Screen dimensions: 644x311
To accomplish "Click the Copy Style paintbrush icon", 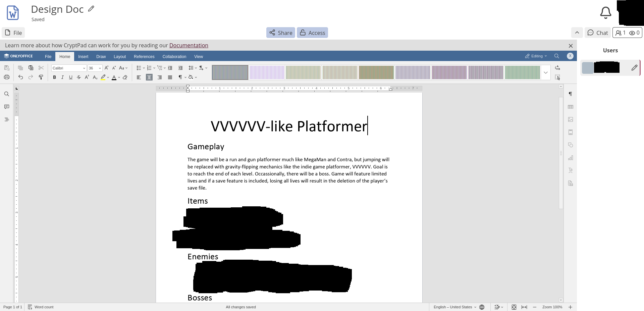I will click(41, 77).
